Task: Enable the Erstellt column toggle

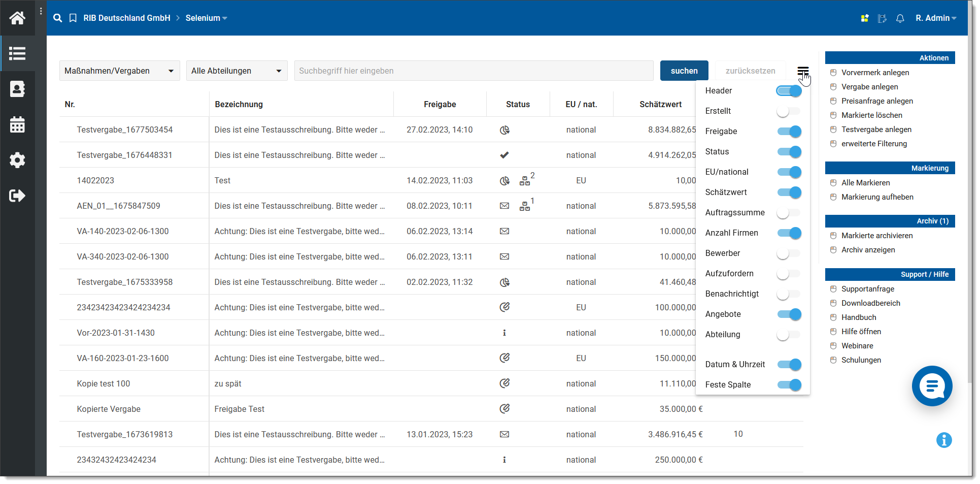Action: coord(788,111)
